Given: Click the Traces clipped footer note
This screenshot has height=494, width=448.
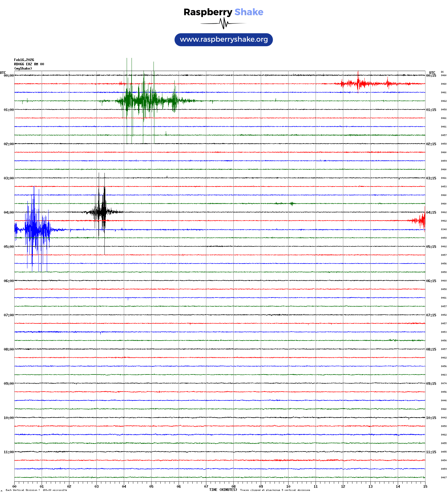Looking at the screenshot, I should 275,490.
